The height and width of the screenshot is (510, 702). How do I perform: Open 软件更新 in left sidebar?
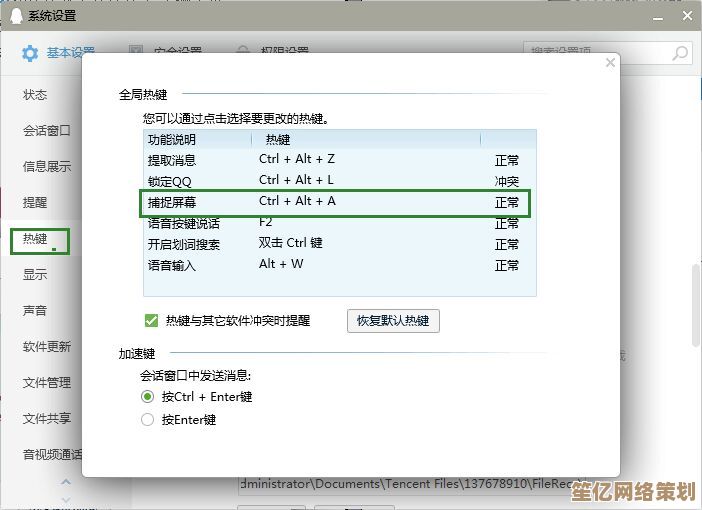(47, 347)
